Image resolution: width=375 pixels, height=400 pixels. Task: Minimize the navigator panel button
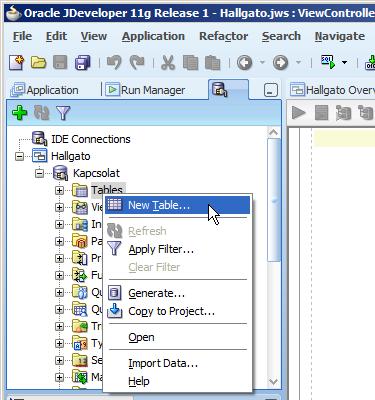click(x=271, y=90)
